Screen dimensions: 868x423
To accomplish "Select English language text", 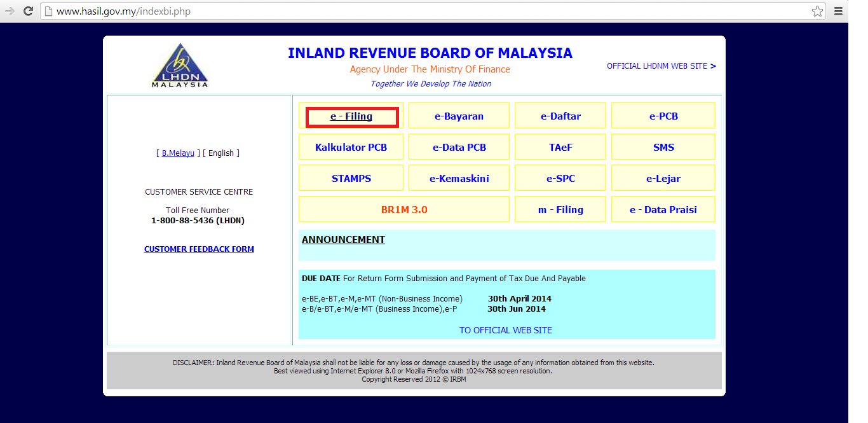I will 221,153.
